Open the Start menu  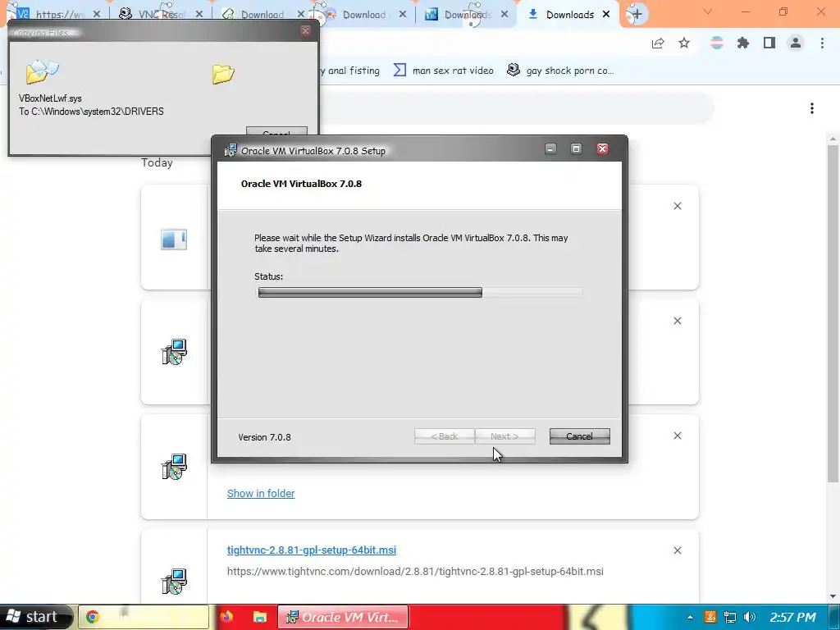pyautogui.click(x=35, y=617)
